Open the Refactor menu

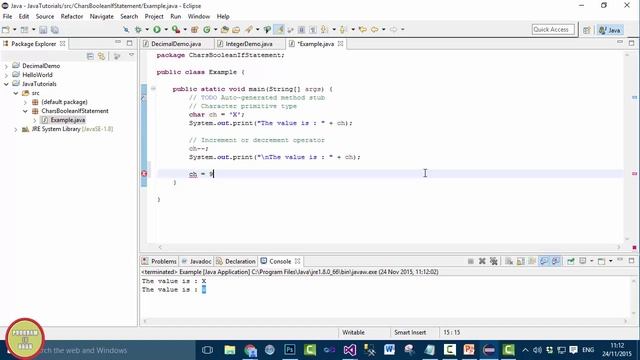coord(72,16)
